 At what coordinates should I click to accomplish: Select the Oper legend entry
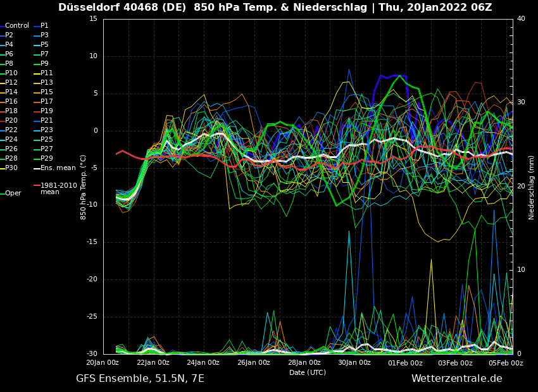click(13, 193)
